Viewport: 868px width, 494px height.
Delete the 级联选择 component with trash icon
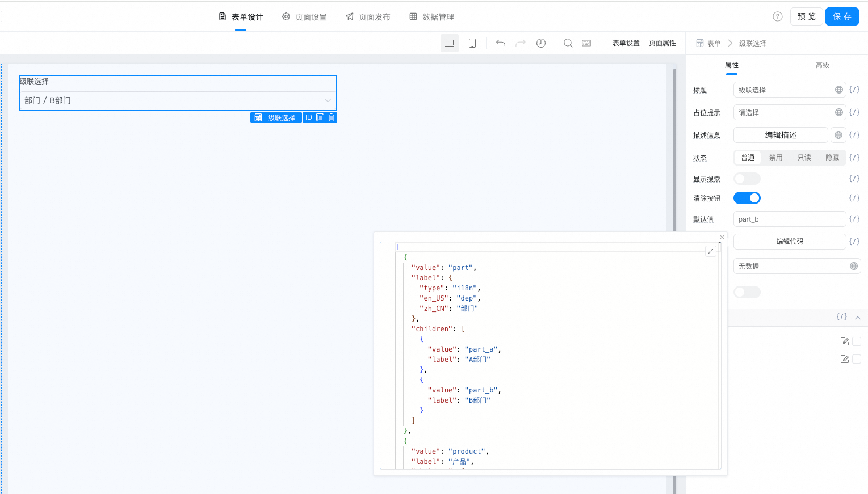(332, 117)
